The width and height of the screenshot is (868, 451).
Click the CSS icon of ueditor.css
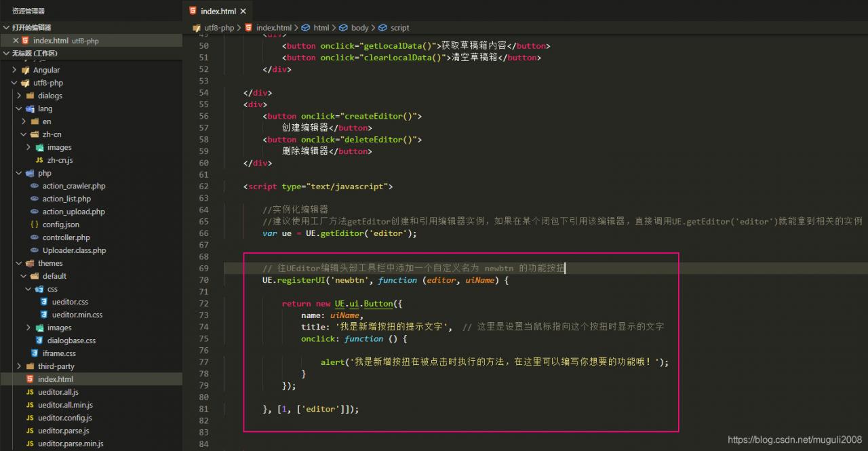coord(44,302)
